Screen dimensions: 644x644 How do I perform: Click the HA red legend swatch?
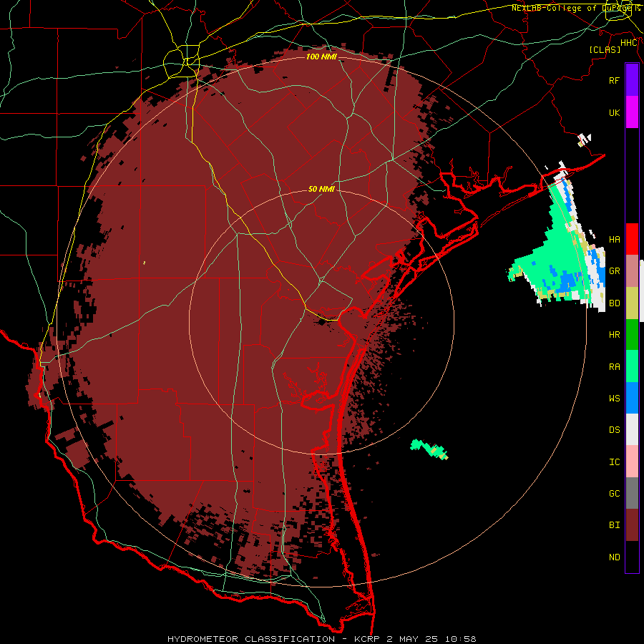(x=632, y=239)
